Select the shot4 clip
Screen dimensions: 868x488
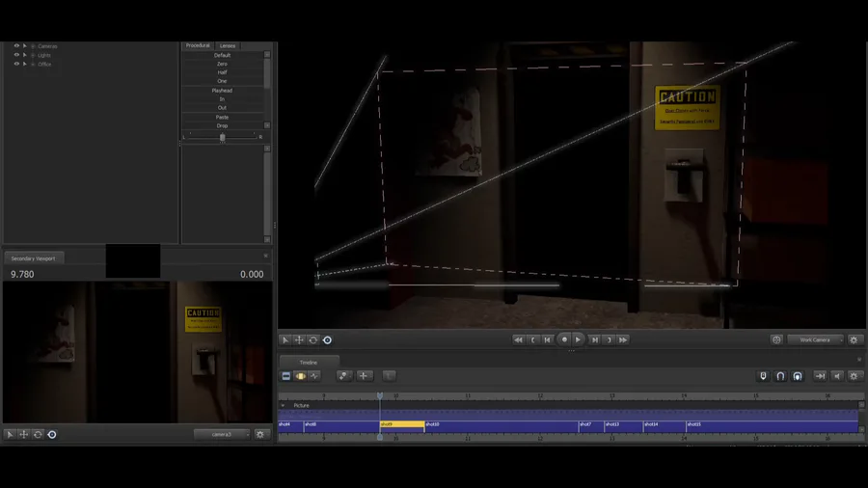[x=290, y=425]
